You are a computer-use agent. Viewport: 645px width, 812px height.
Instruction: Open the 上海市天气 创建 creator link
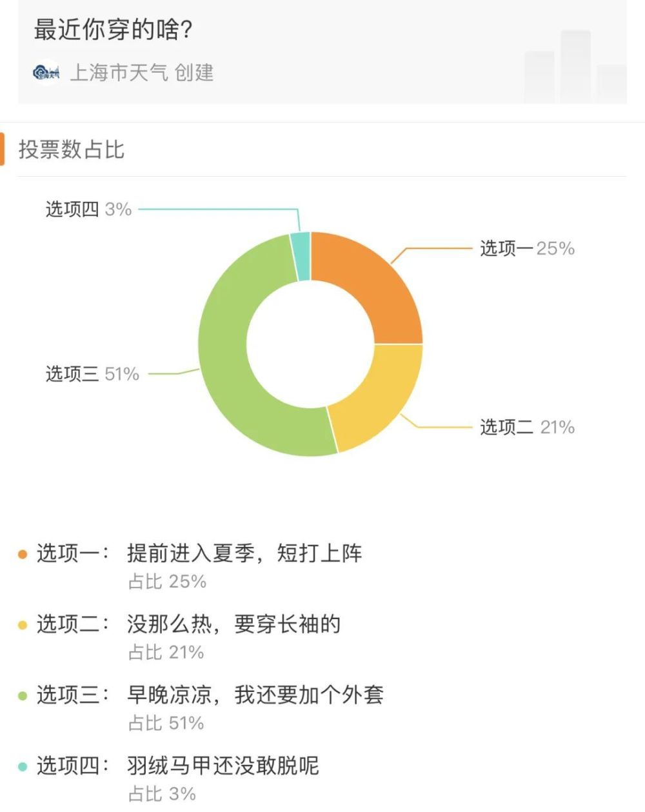click(x=141, y=73)
